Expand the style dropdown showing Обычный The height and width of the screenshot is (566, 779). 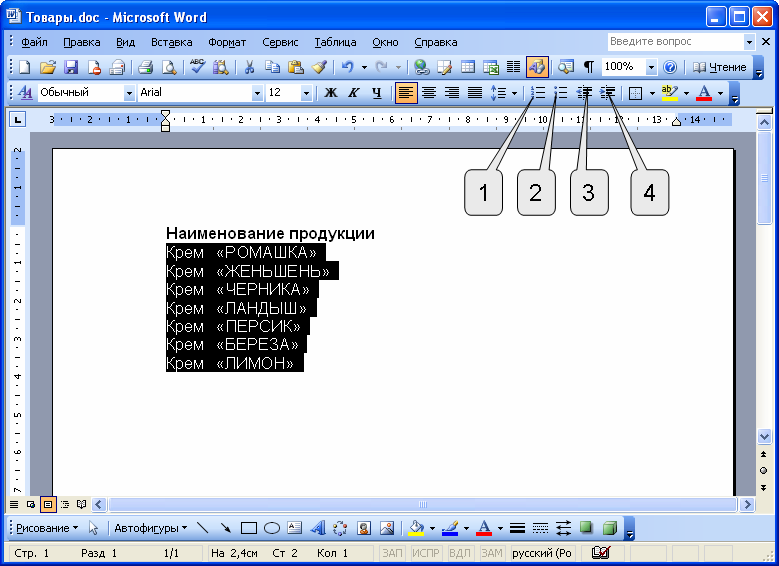(x=129, y=93)
